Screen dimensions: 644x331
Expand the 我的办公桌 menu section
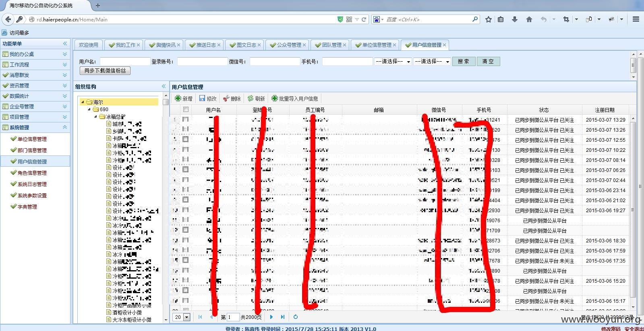pos(65,54)
